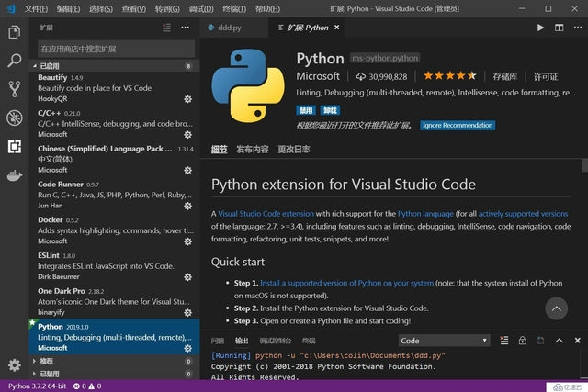The image size is (588, 392).
Task: Select the 发布内容 contributions tab
Action: click(252, 149)
